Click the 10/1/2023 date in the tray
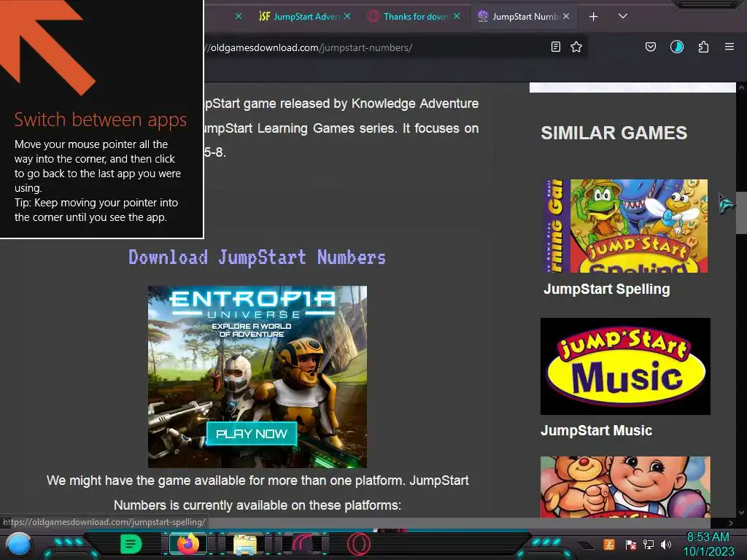The image size is (747, 560). point(709,552)
